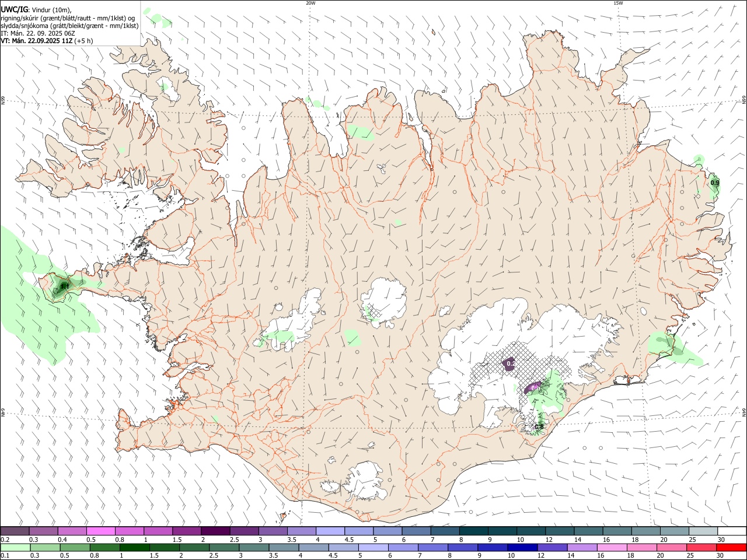Viewport: 747px width, 560px height.
Task: Click the '0.9' precipitation value on east coast
Action: coord(715,183)
